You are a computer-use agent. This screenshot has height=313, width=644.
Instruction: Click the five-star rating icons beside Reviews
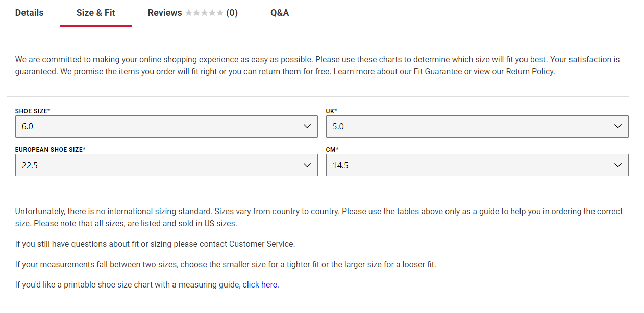pyautogui.click(x=204, y=13)
